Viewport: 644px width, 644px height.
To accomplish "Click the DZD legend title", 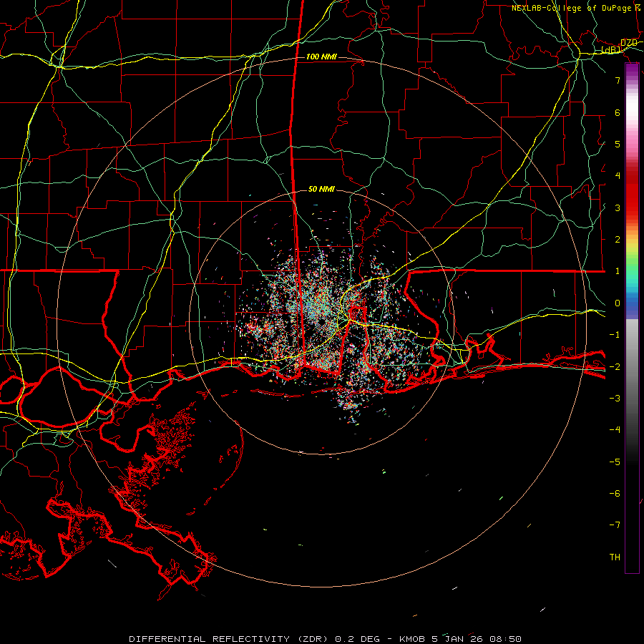I will pyautogui.click(x=629, y=43).
